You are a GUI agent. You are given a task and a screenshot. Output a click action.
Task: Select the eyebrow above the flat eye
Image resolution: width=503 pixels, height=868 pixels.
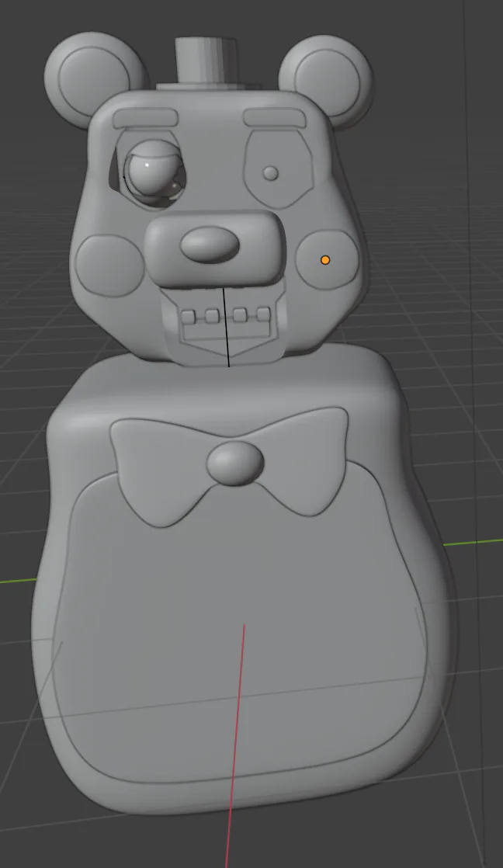click(x=275, y=116)
